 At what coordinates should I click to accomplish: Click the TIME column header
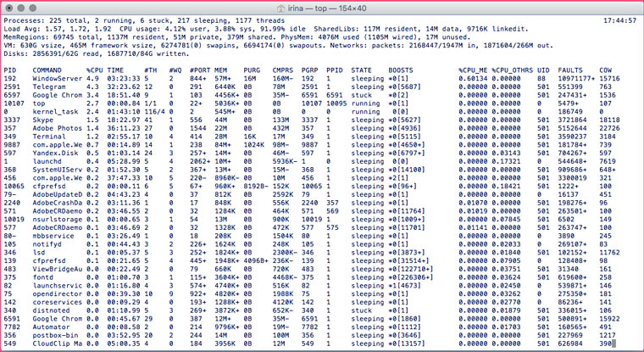[x=115, y=70]
